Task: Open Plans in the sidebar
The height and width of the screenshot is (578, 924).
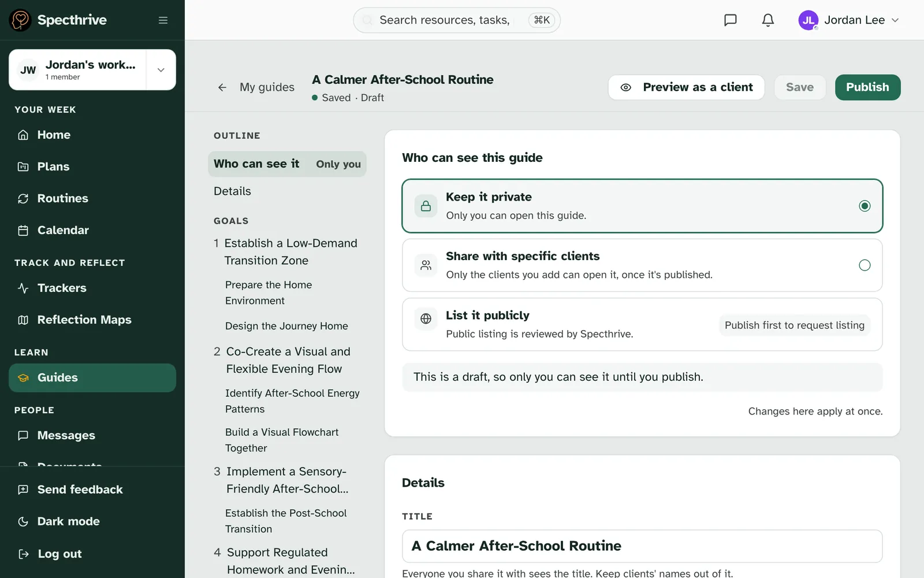Action: (92, 166)
